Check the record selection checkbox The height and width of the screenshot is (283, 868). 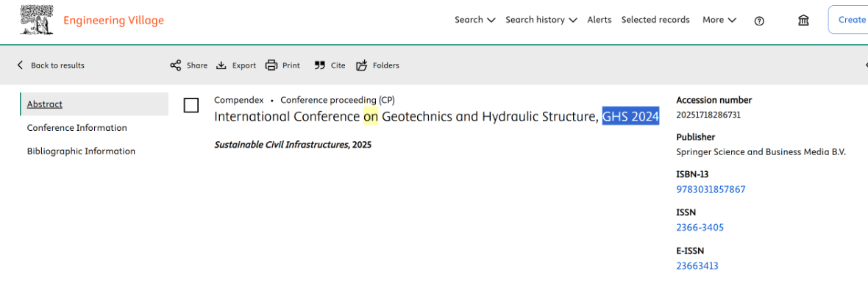coord(191,105)
